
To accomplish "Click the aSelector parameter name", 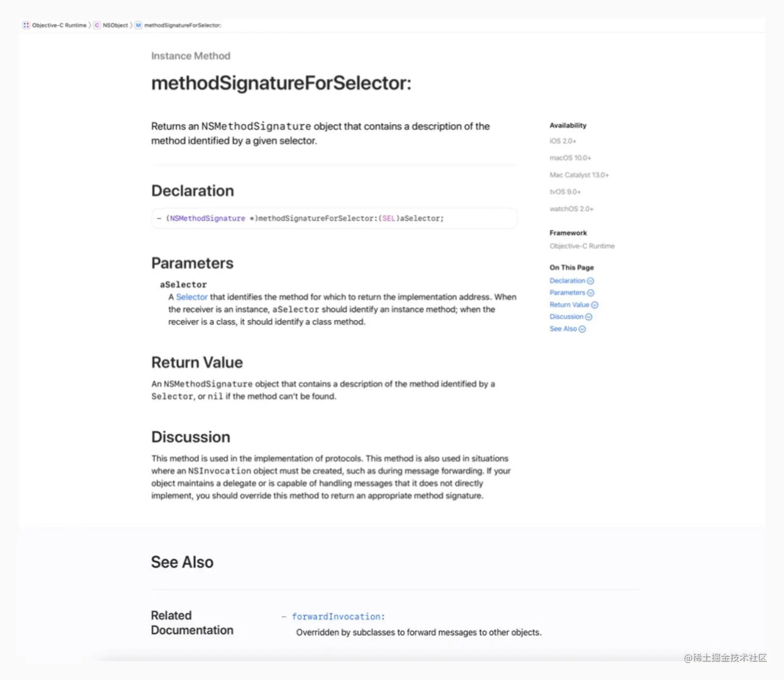I will 183,285.
